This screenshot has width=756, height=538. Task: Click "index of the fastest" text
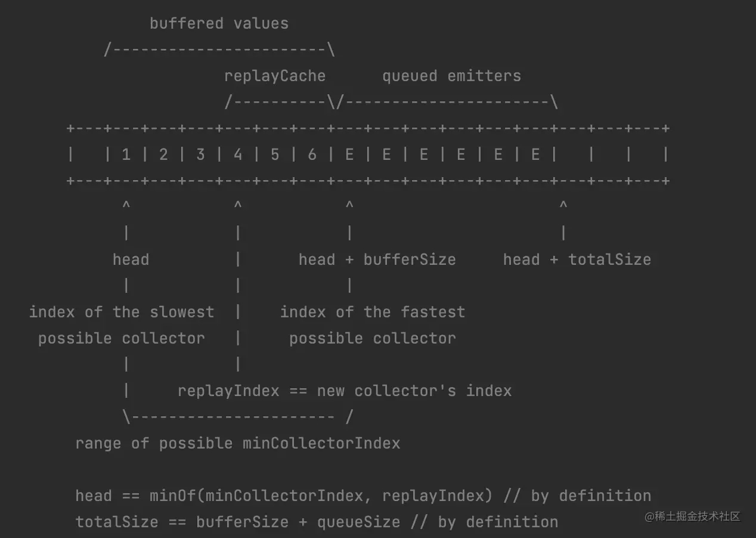pyautogui.click(x=373, y=312)
